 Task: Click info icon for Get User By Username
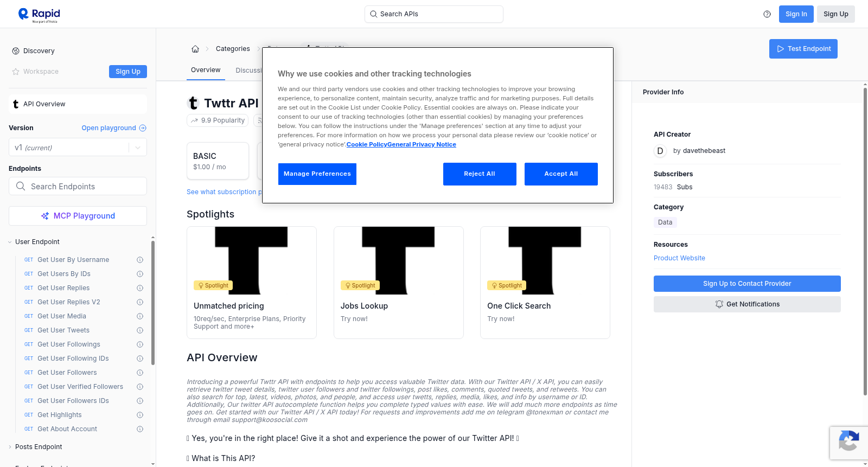coord(140,260)
